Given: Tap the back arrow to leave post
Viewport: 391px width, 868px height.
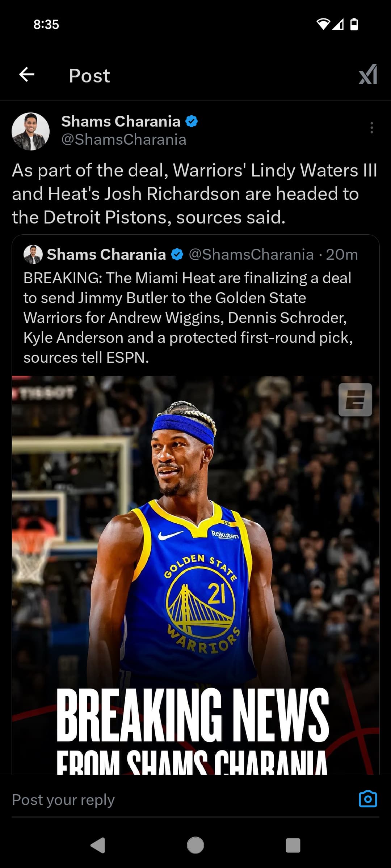Looking at the screenshot, I should point(27,75).
